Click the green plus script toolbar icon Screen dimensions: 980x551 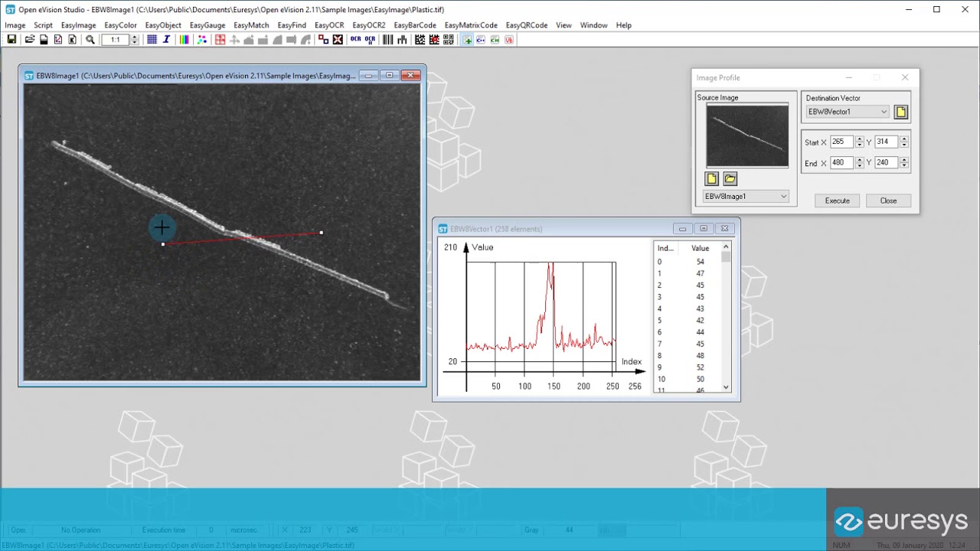pyautogui.click(x=467, y=39)
